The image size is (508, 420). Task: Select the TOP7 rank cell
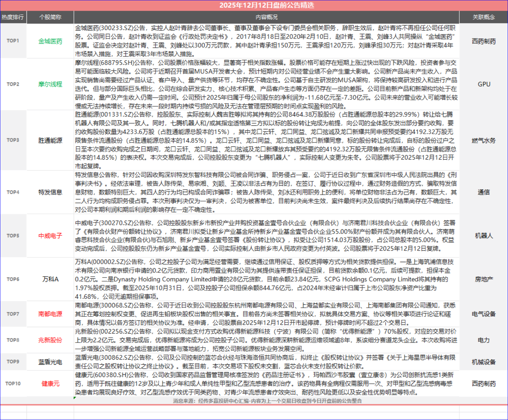pos(13,314)
